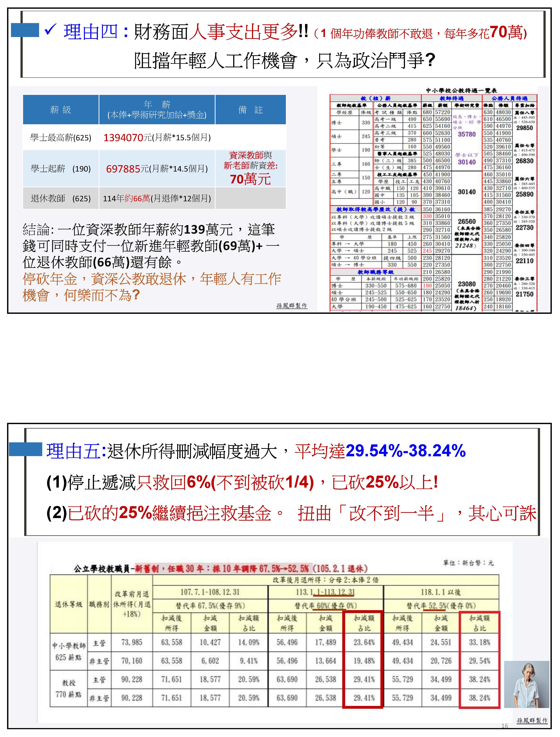Click the 33.18% value in red-boxed column
The image size is (560, 737).
point(479,642)
